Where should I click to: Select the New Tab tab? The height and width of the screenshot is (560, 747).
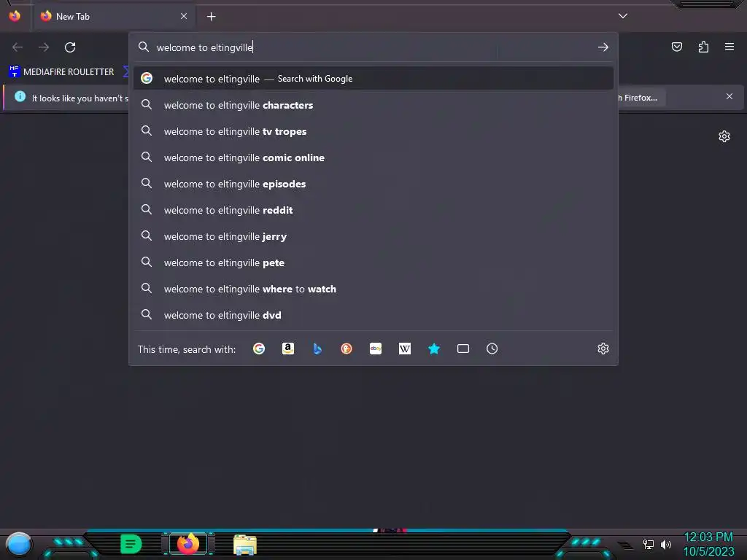(113, 17)
